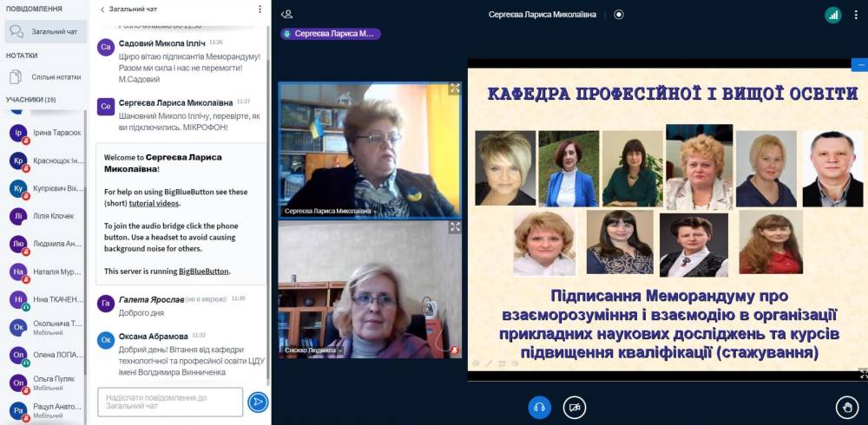
Task: Open the connection status signal icon
Action: point(833,15)
